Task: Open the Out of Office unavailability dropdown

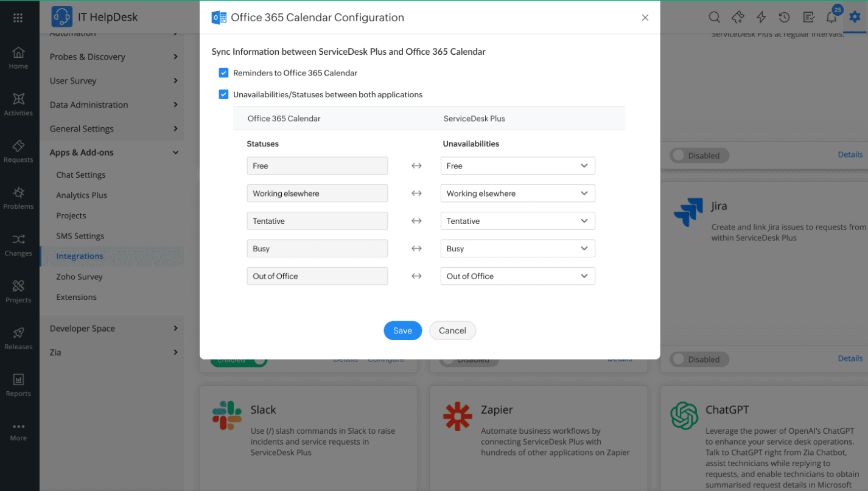Action: (x=517, y=276)
